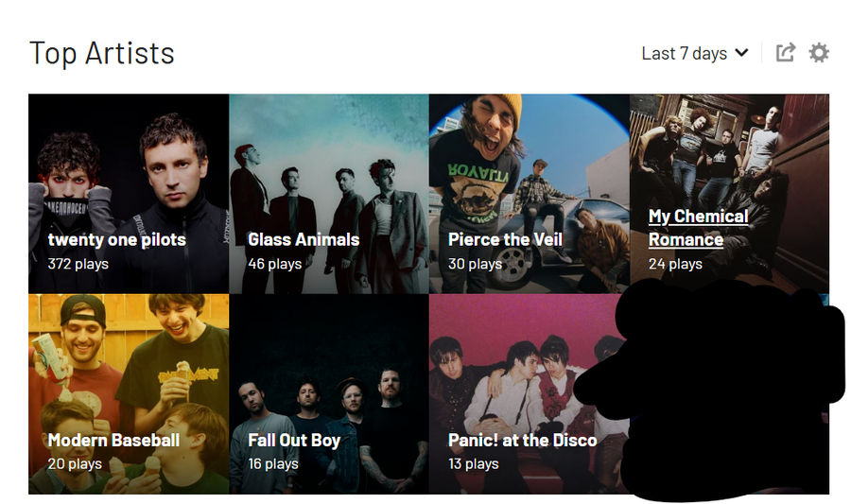Open the My Chemical Romance link
851x504 pixels.
699,228
